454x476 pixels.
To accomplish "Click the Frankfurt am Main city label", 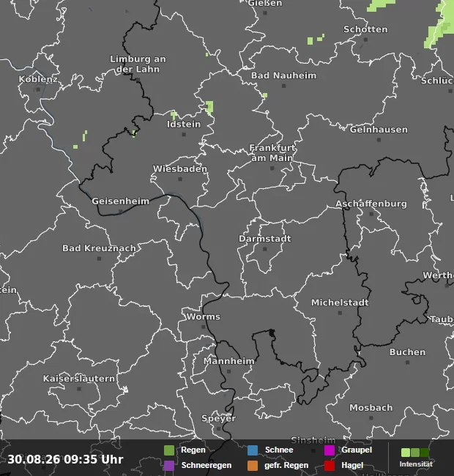I will [272, 153].
